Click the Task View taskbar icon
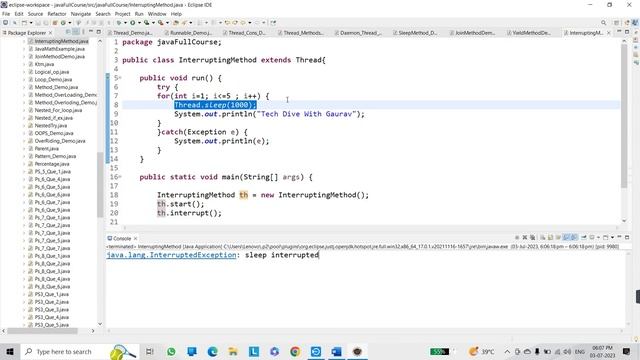The height and width of the screenshot is (360, 640). (150, 351)
